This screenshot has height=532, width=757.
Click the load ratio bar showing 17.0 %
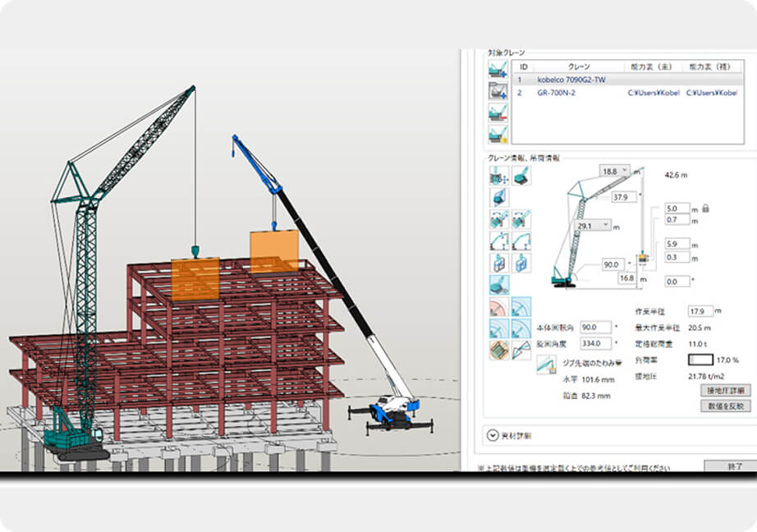pos(700,360)
